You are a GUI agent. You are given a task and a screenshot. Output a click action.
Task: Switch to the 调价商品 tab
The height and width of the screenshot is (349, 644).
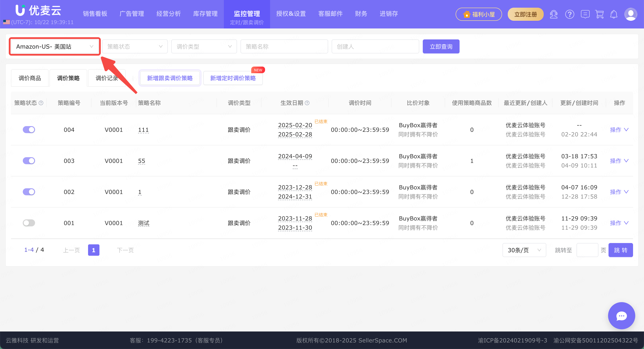tap(30, 78)
